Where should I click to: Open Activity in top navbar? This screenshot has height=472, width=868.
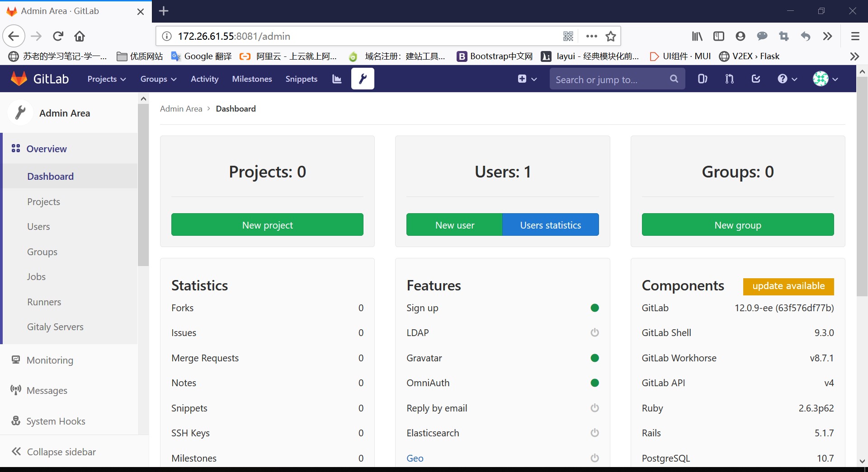(204, 79)
